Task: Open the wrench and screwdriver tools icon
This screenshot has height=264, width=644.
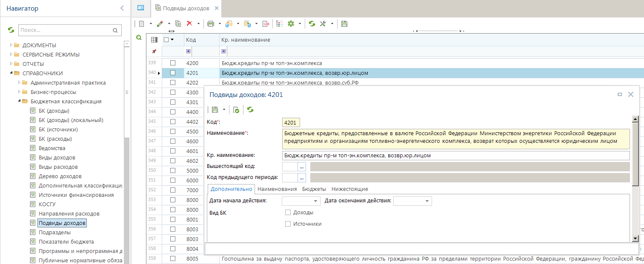Action: click(323, 24)
